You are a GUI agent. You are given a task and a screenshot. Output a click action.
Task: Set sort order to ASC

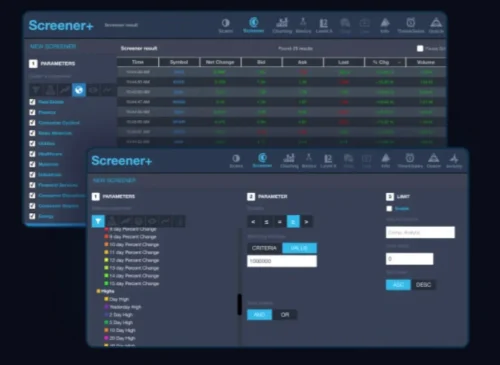pyautogui.click(x=398, y=285)
